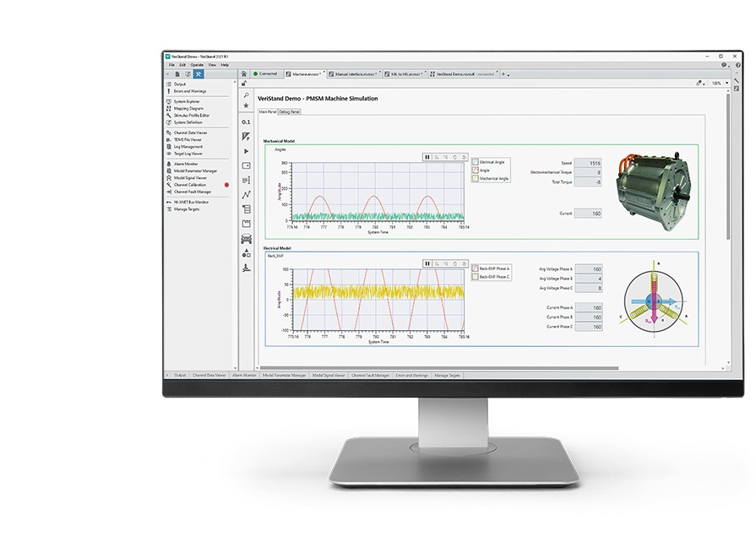Toggle Back-EMF Phase A plot in legend
The image size is (756, 537).
(x=475, y=267)
